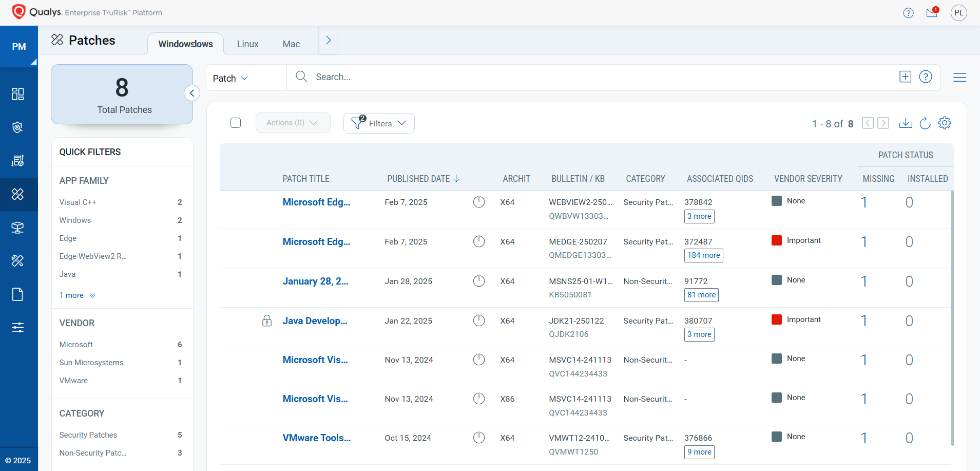The height and width of the screenshot is (471, 980).
Task: Click '184 more' associated QIDs button
Action: (x=703, y=255)
